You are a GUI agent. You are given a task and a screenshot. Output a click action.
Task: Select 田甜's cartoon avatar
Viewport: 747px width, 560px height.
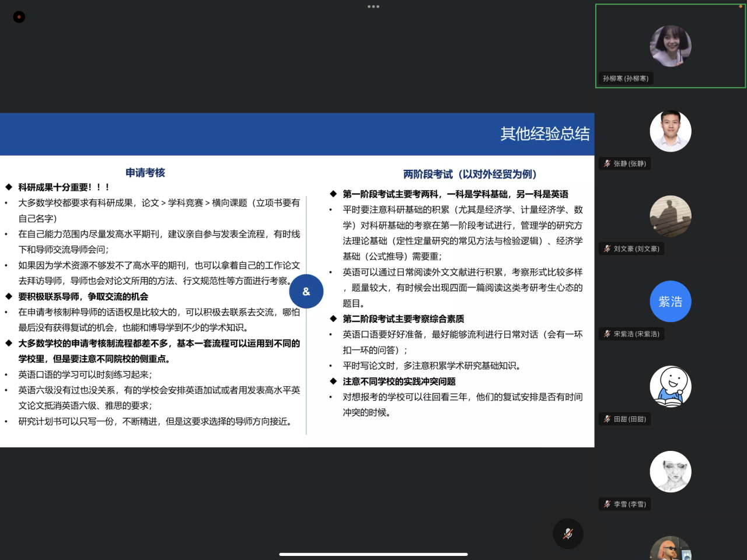(x=671, y=387)
